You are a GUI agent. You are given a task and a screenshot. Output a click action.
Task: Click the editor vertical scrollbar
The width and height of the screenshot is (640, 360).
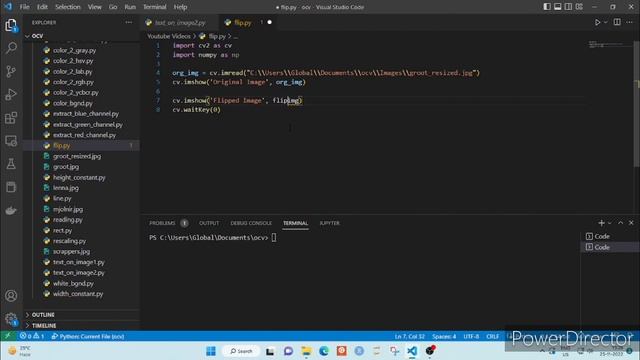tap(637, 104)
